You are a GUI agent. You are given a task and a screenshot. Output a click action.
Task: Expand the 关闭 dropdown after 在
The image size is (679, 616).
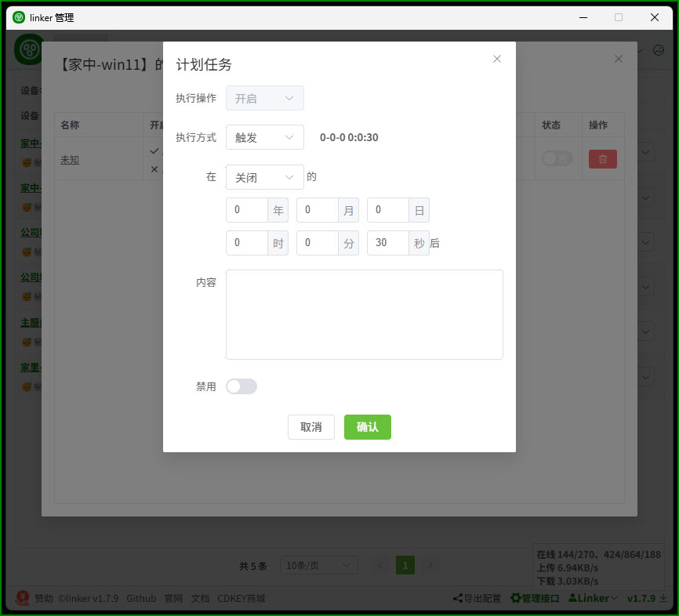[x=264, y=177]
